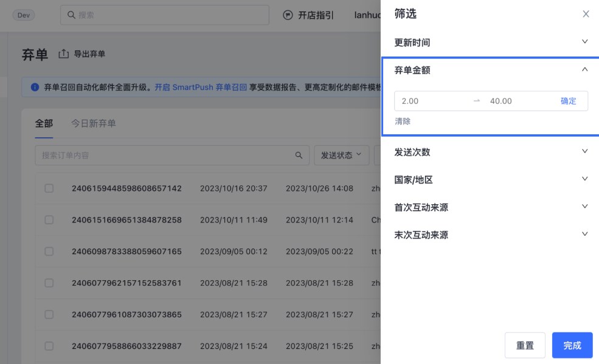The width and height of the screenshot is (599, 364).
Task: Click the export icon beside 导出弃单
Action: point(63,54)
